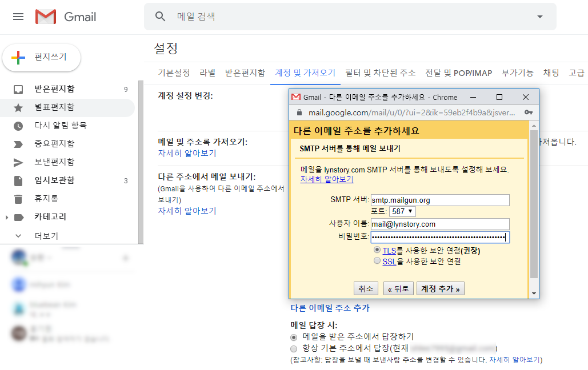Click the popup vertical scrollbar thumb
The height and width of the screenshot is (370, 588).
(534, 204)
